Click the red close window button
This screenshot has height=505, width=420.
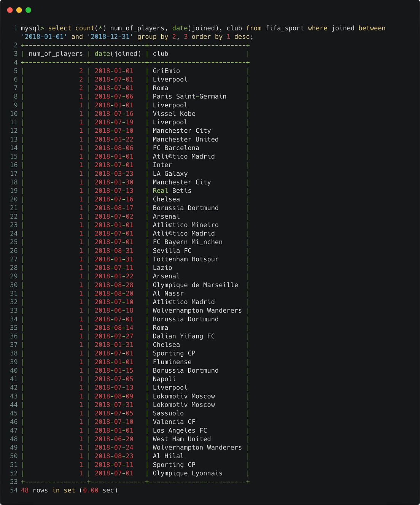coord(10,10)
